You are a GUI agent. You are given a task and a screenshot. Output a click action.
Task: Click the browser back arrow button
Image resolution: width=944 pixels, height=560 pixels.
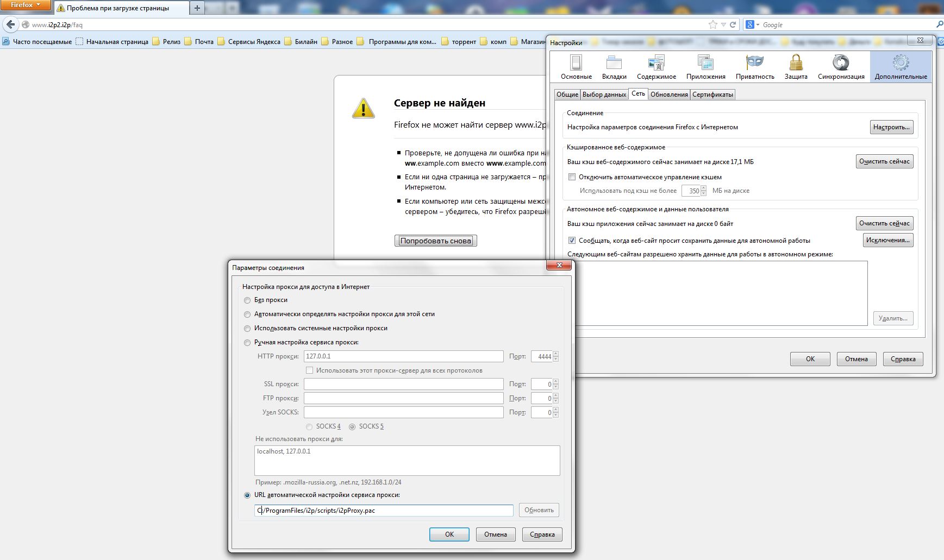[x=11, y=24]
